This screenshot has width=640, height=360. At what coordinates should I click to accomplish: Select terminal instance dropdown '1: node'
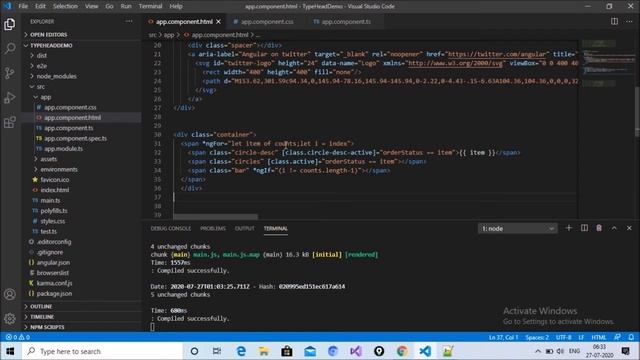tap(517, 229)
